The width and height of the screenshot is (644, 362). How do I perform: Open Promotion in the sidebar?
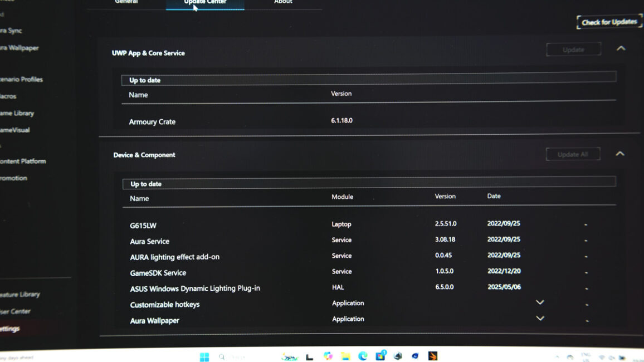pos(13,178)
